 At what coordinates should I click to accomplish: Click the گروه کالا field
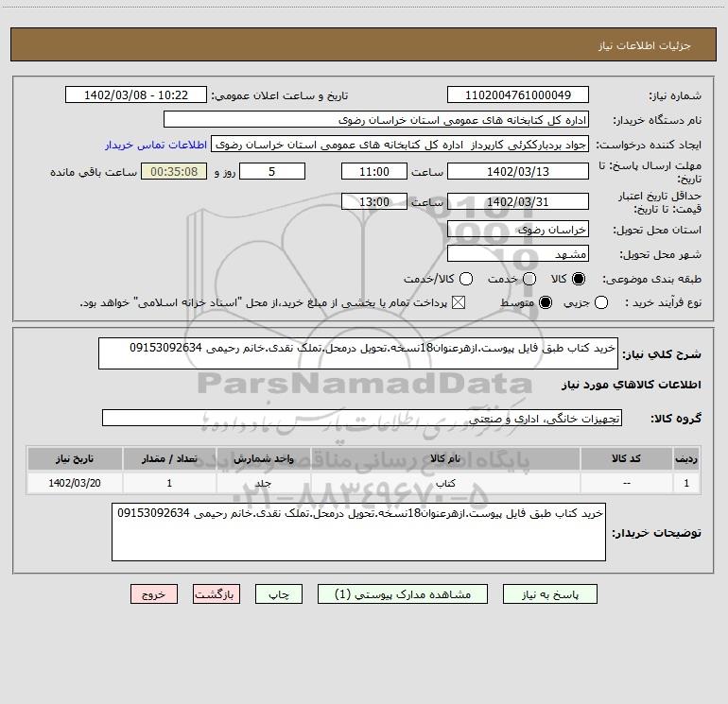pos(362,418)
